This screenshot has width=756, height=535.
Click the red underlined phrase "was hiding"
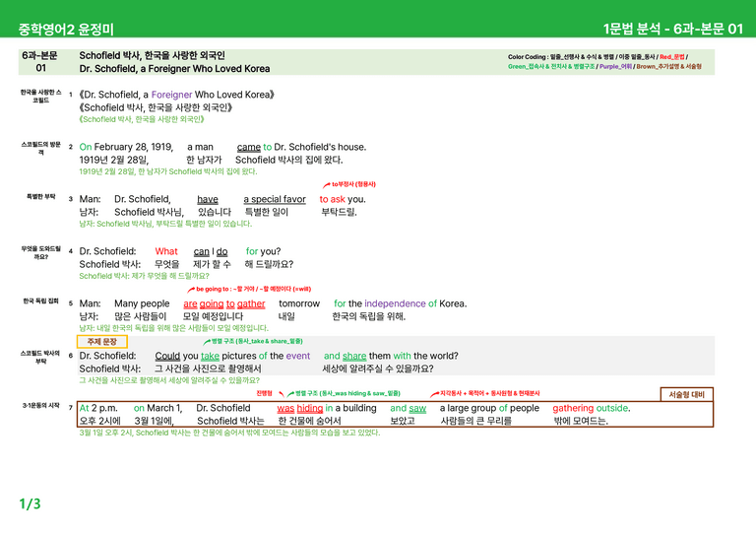[300, 408]
